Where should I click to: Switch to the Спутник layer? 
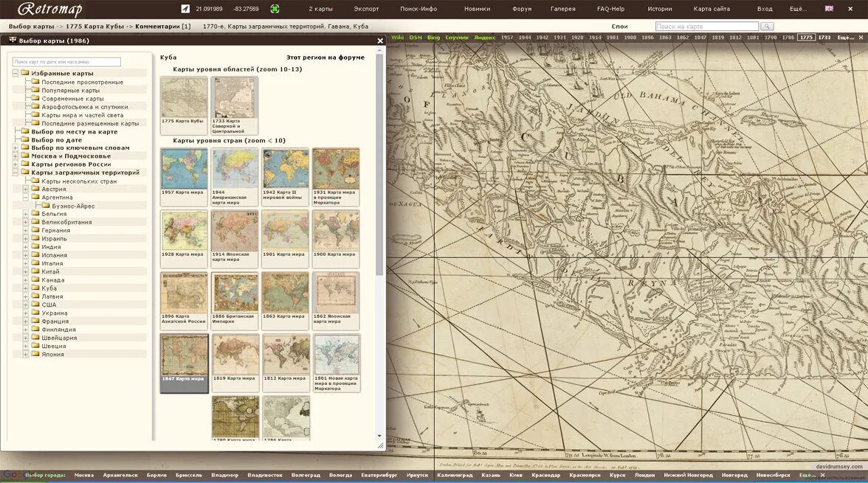click(x=457, y=38)
